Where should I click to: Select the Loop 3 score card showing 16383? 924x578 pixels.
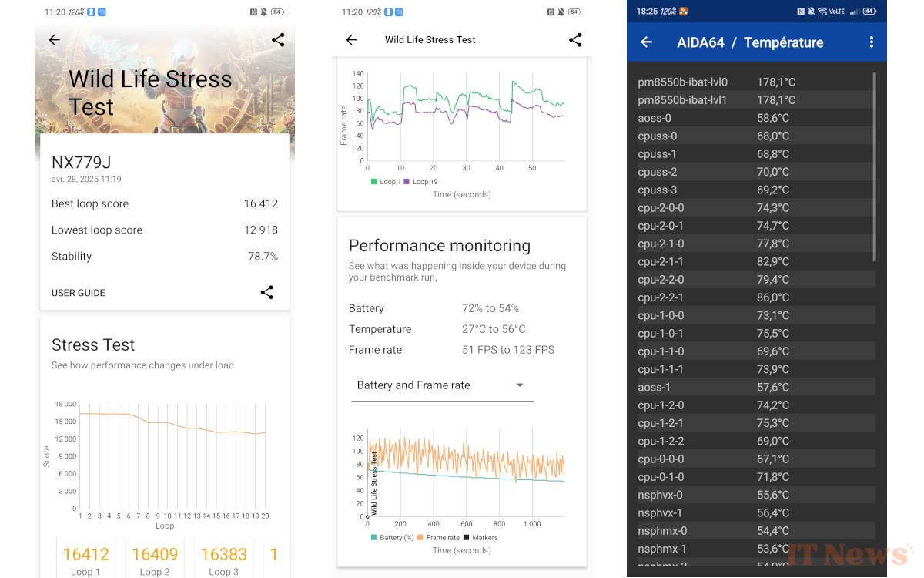(x=224, y=559)
